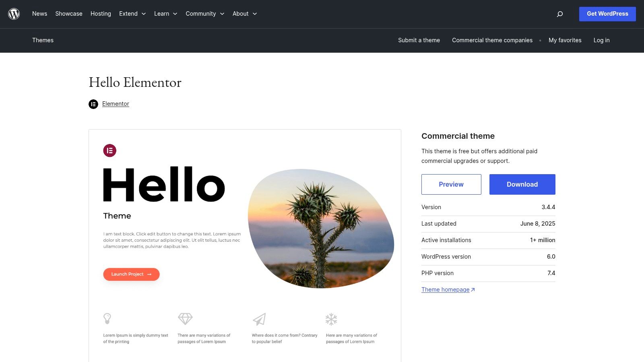Screen dimensions: 644x362
Task: Click the date June 8, 2025
Action: click(x=538, y=224)
